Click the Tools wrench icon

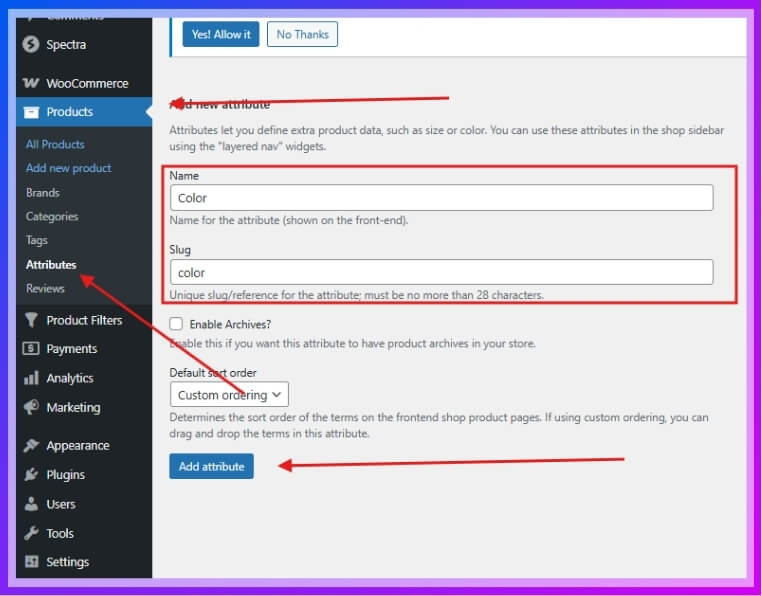coord(30,533)
